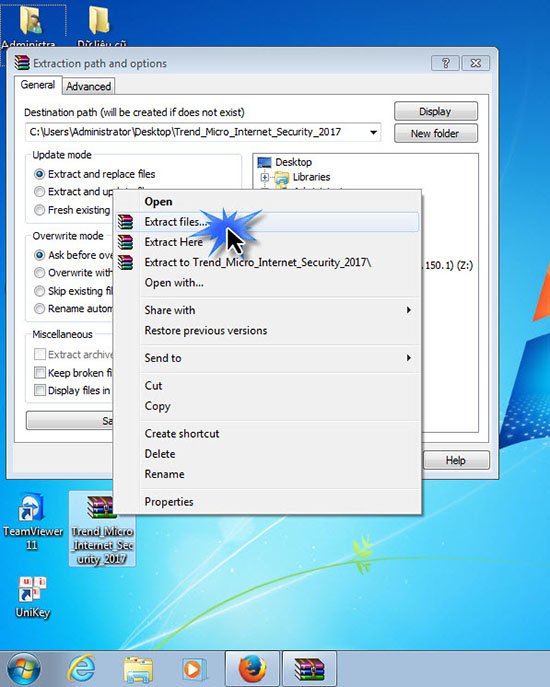Viewport: 550px width, 687px height.
Task: Toggle Display files in Explorer checkbox
Action: (x=40, y=390)
